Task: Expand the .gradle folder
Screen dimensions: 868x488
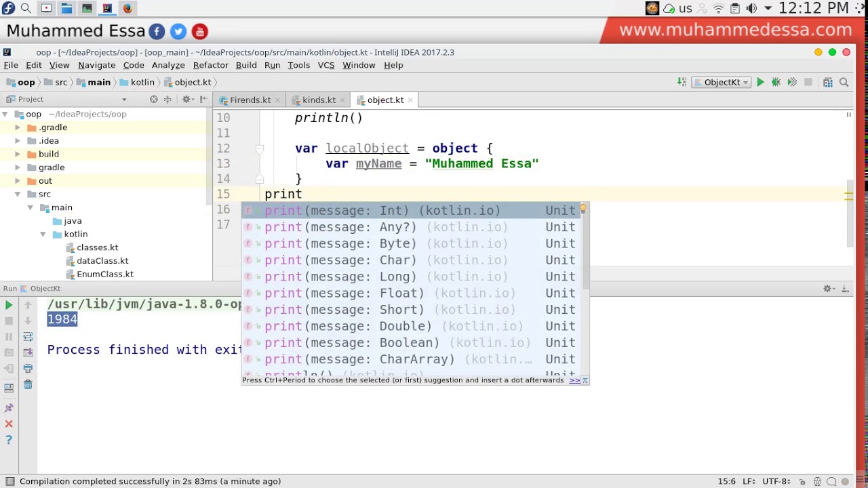Action: 18,127
